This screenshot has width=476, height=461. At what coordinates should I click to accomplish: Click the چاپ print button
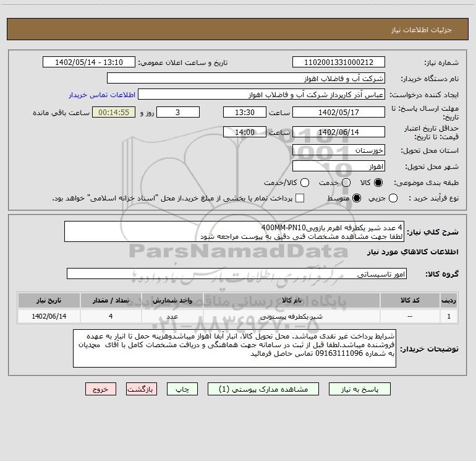182,389
